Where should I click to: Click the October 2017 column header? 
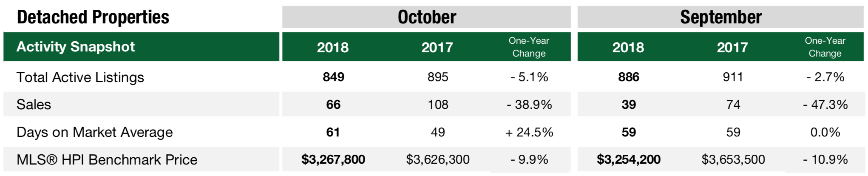coord(437,47)
